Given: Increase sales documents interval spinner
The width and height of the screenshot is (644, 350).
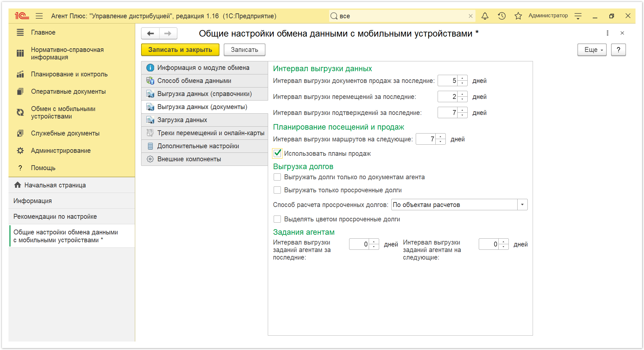Looking at the screenshot, I should click(462, 78).
